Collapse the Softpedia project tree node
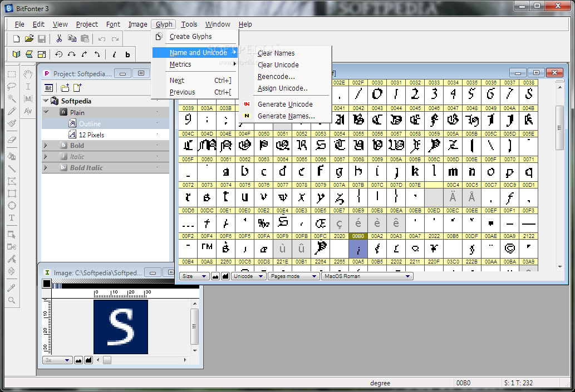Screen dimensions: 575x392 pos(46,101)
